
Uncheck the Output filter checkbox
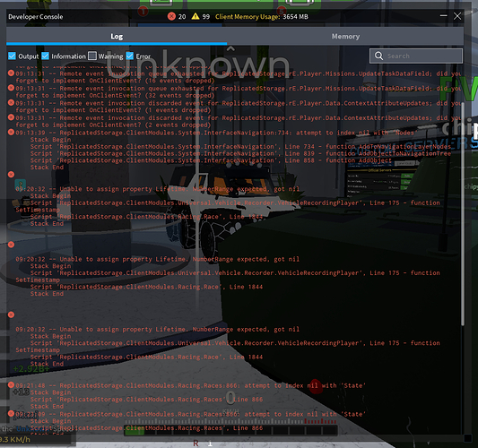coord(12,56)
